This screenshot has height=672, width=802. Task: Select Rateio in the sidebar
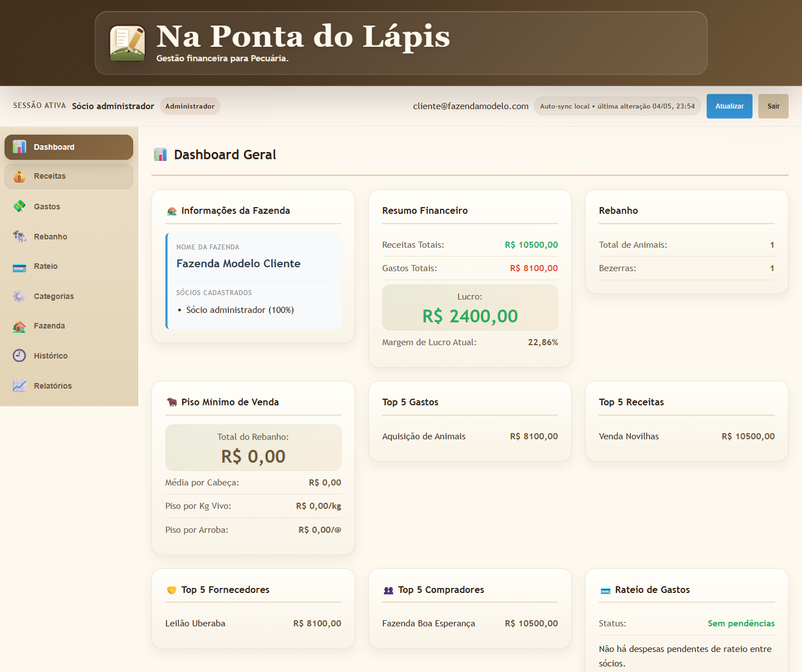(x=69, y=266)
